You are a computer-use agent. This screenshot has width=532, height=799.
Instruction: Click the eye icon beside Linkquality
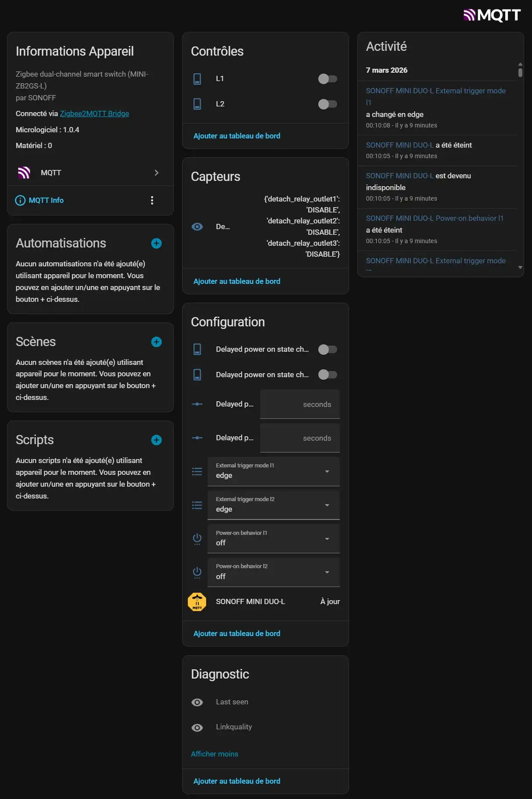click(x=197, y=728)
